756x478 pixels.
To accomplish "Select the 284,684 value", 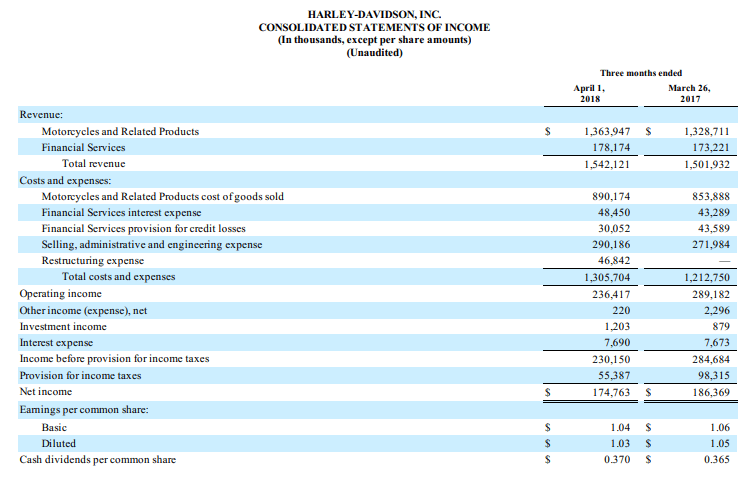I will pyautogui.click(x=711, y=359).
